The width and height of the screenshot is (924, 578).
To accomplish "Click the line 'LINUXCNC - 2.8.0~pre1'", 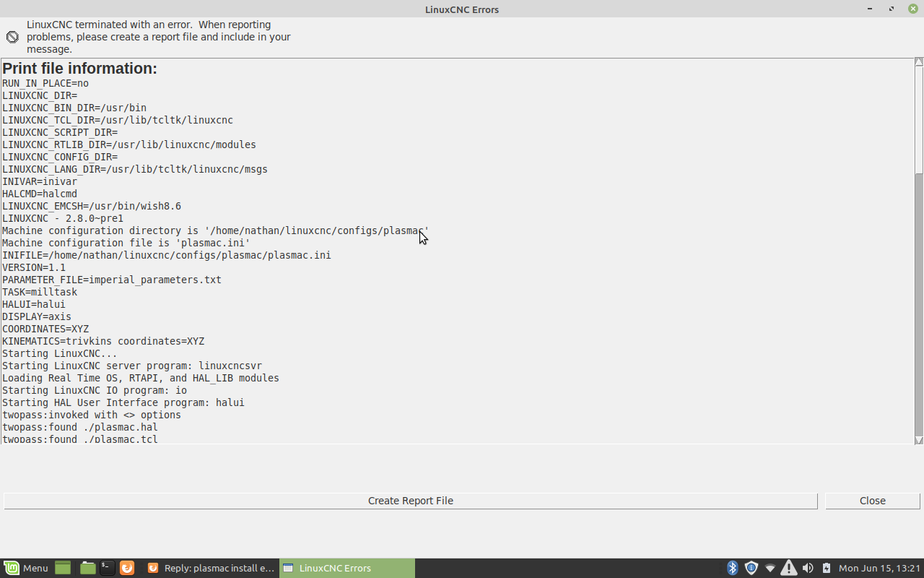I will [x=63, y=218].
